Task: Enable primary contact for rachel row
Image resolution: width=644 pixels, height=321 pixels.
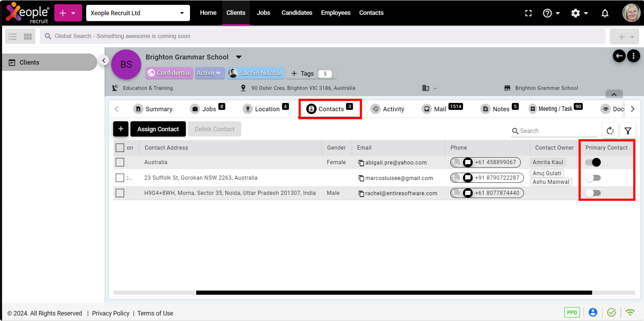Action: pyautogui.click(x=593, y=193)
